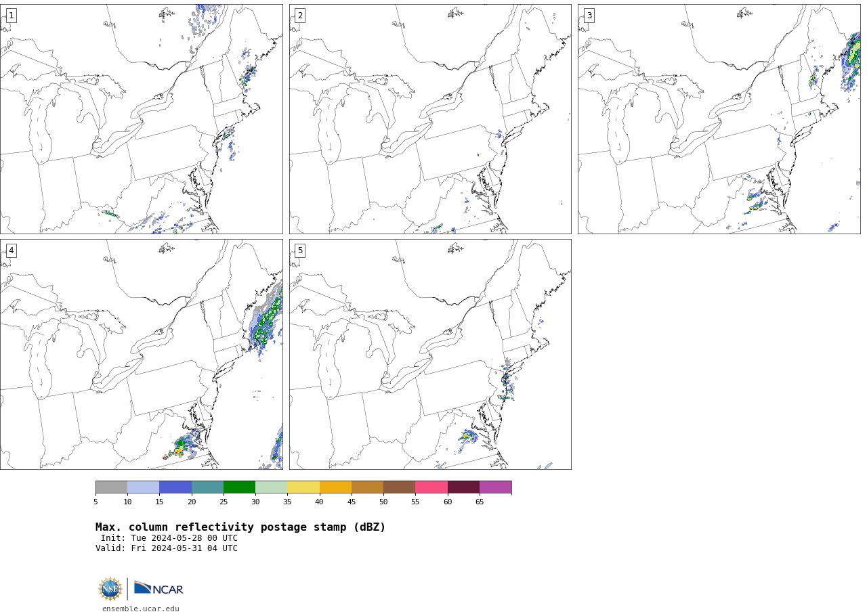867x616 pixels.
Task: Open postage stamp map panel 1
Action: (x=142, y=119)
